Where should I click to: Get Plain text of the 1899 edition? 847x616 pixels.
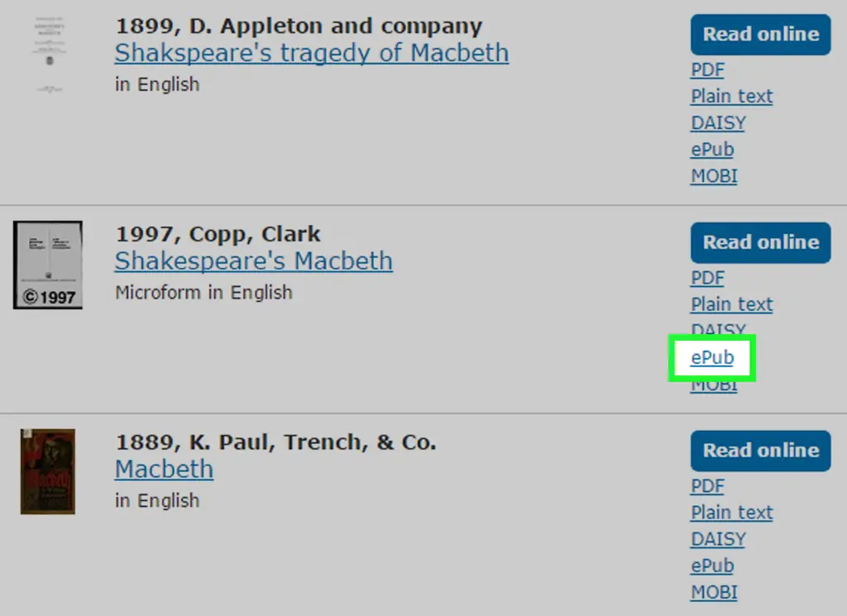pos(732,96)
